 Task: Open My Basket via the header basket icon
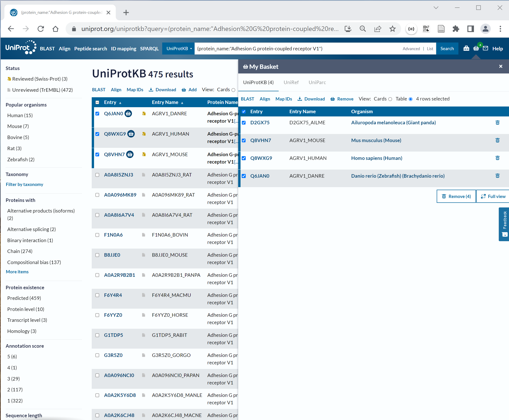click(x=476, y=48)
